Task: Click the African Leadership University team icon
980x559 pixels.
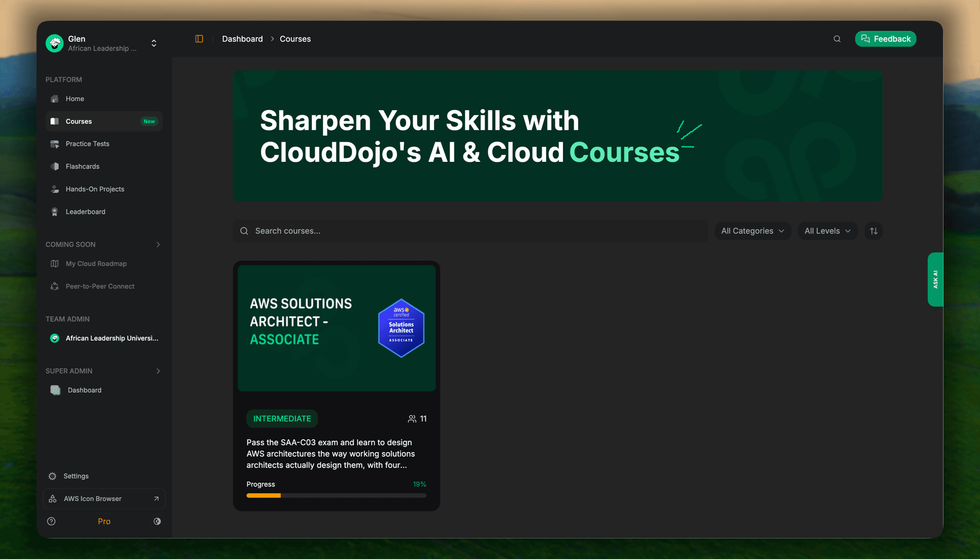Action: pos(54,338)
